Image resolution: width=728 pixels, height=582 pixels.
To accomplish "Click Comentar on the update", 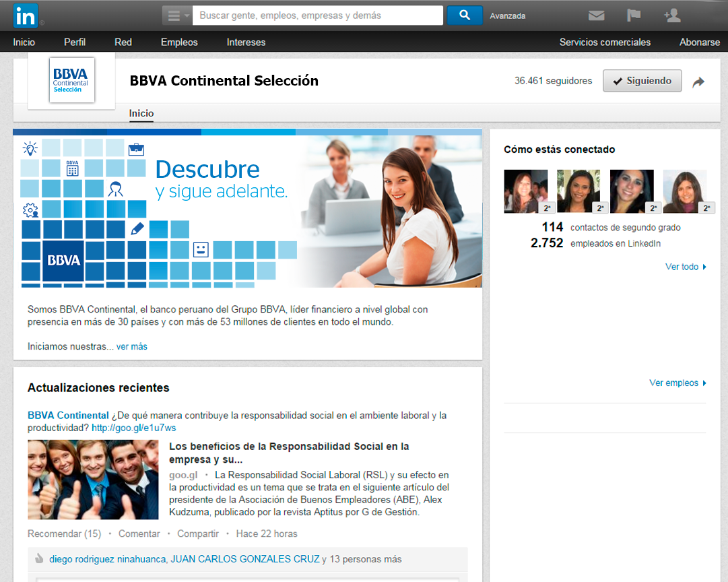I will coord(139,533).
